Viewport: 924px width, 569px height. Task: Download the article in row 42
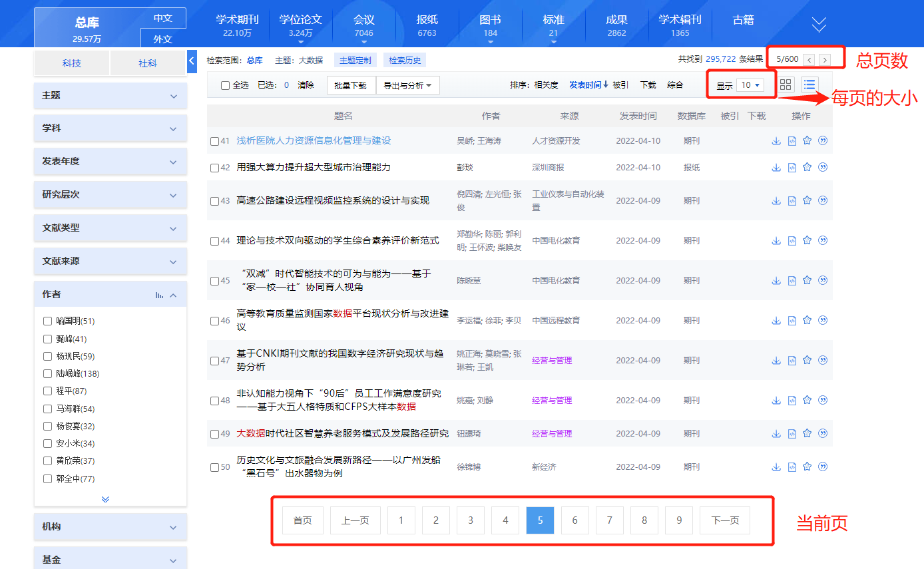(776, 167)
